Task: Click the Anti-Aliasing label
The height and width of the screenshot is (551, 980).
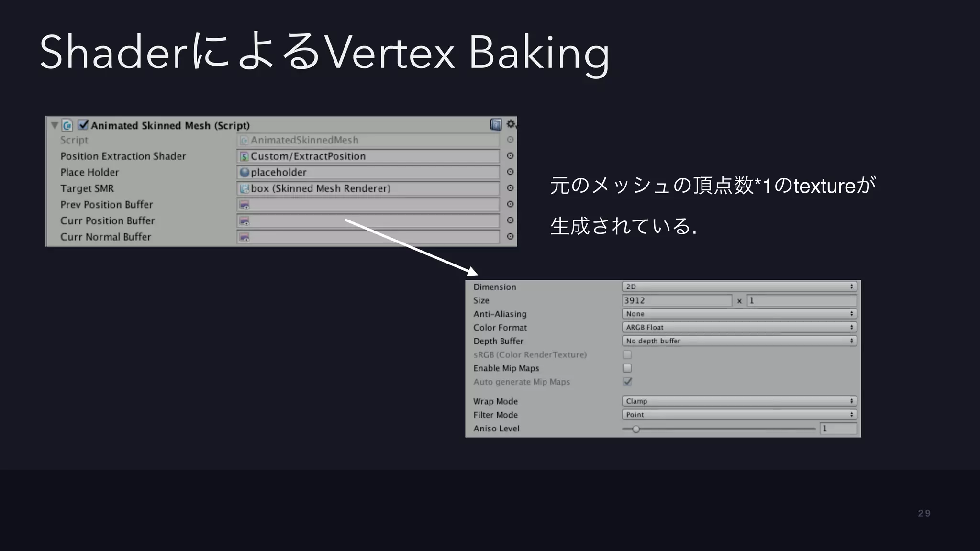Action: (x=500, y=314)
